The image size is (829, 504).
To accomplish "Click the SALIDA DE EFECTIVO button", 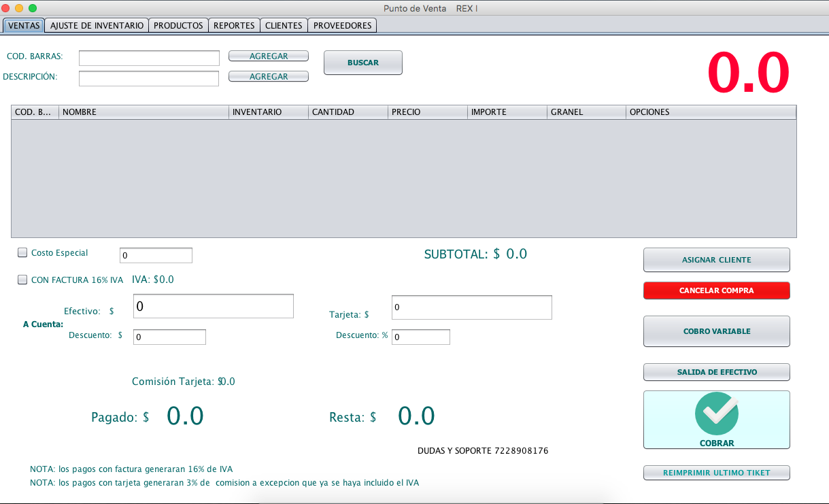I will coord(716,372).
